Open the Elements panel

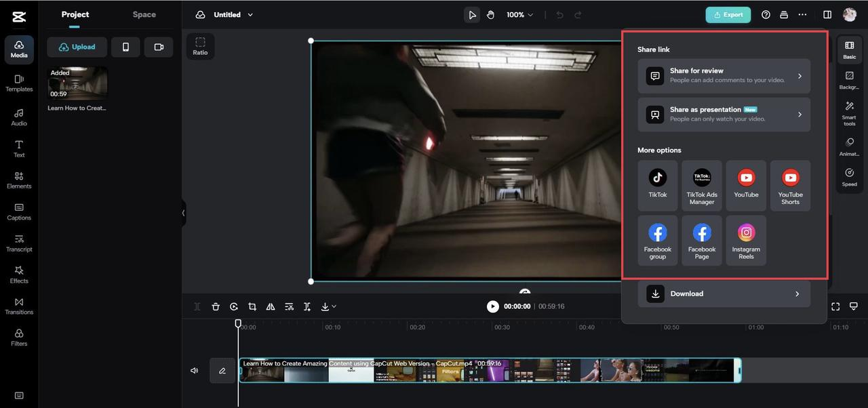pyautogui.click(x=19, y=180)
